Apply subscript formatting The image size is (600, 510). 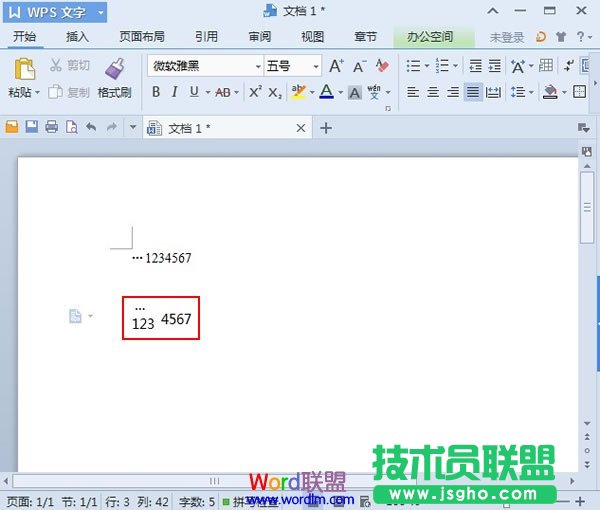click(275, 92)
